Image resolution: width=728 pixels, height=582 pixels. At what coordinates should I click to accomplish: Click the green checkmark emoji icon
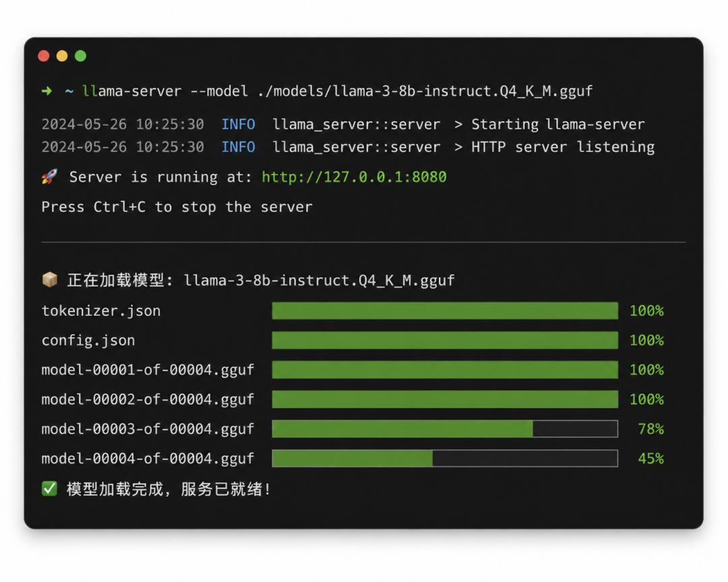pyautogui.click(x=49, y=489)
